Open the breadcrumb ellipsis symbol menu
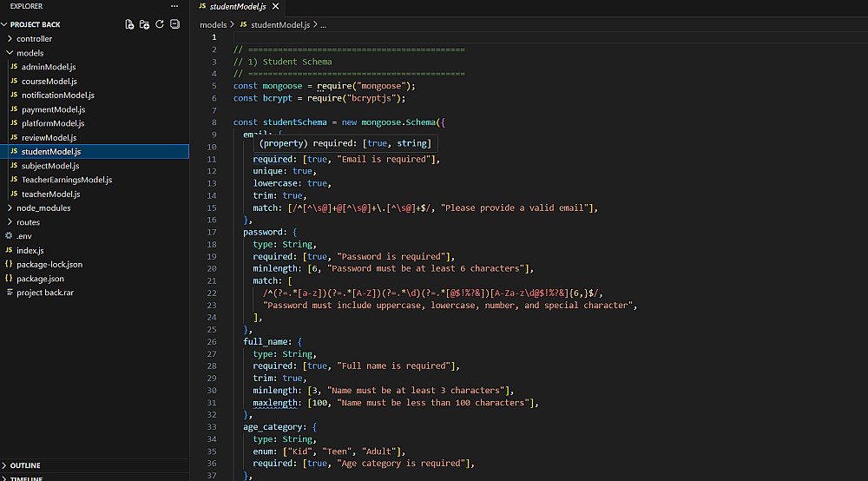Viewport: 868px width, 481px height. tap(323, 25)
